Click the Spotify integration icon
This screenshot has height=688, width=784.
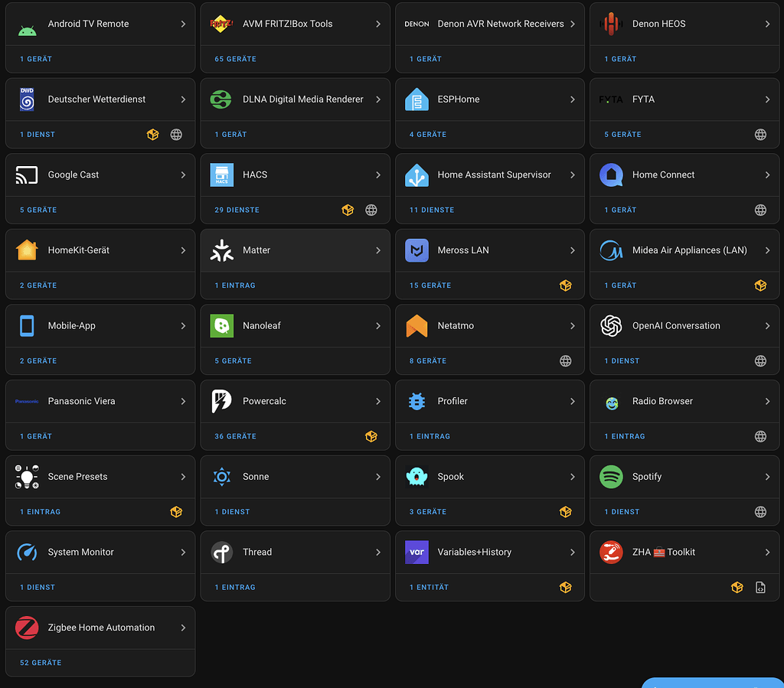(x=611, y=476)
